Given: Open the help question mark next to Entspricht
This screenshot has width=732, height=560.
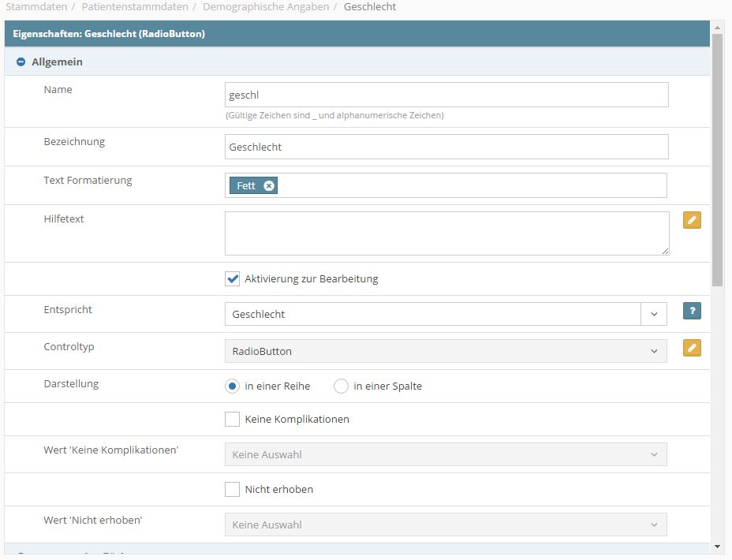Looking at the screenshot, I should tap(692, 311).
